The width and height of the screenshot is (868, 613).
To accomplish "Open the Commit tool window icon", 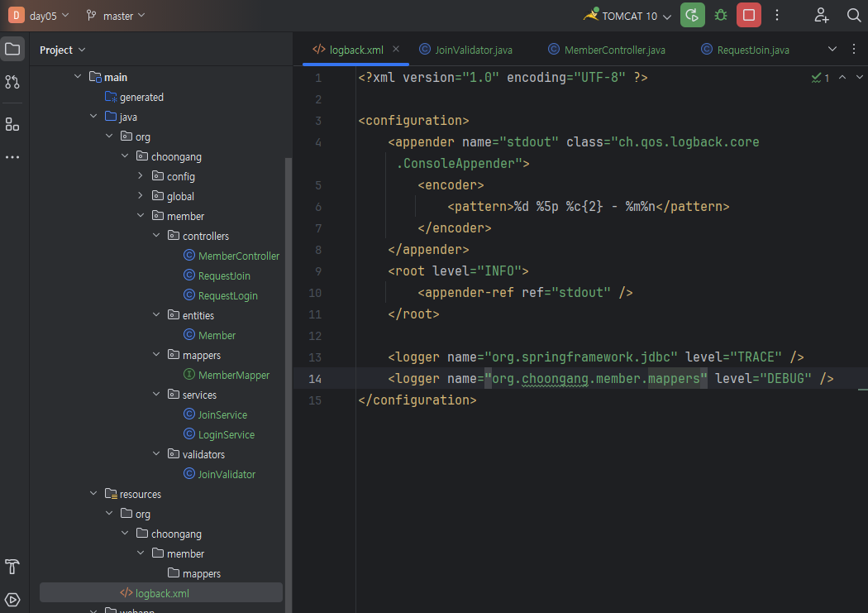I will point(12,82).
